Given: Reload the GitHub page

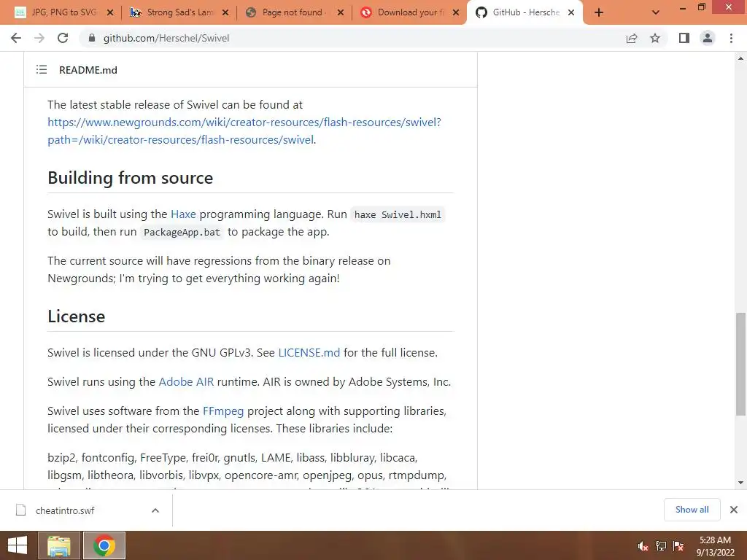Looking at the screenshot, I should (x=63, y=38).
